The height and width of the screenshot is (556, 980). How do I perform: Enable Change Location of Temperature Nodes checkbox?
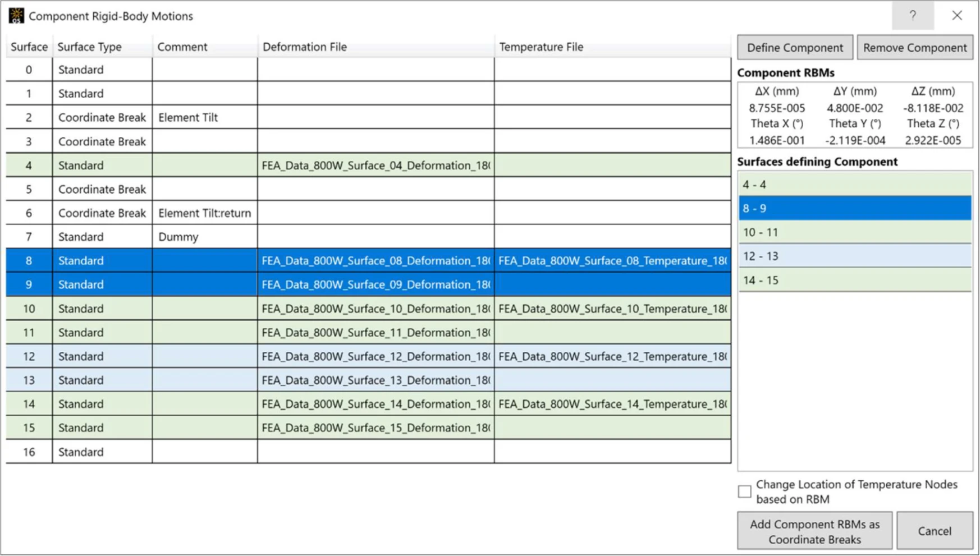(744, 491)
